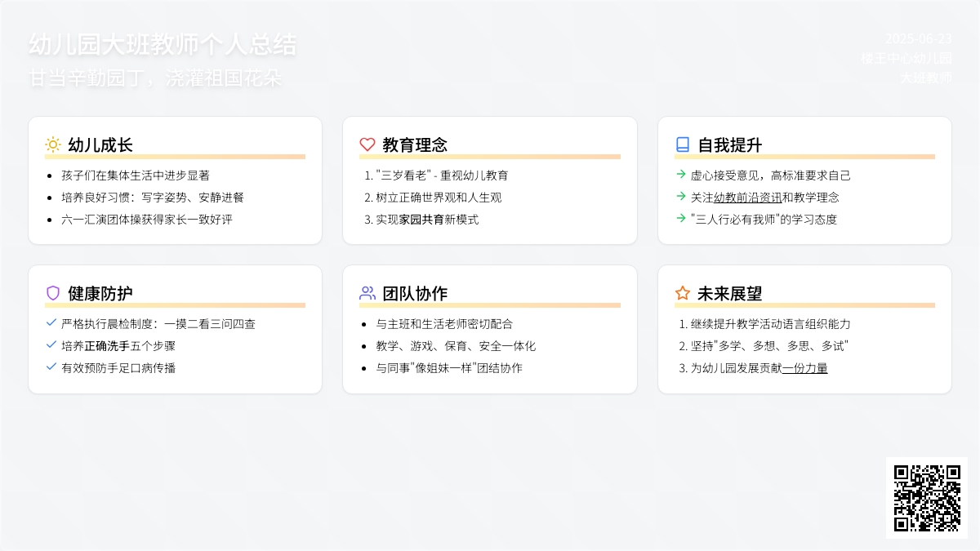
Task: Click the line 与同事"像姐妹一样"团结协作
Action: click(449, 368)
